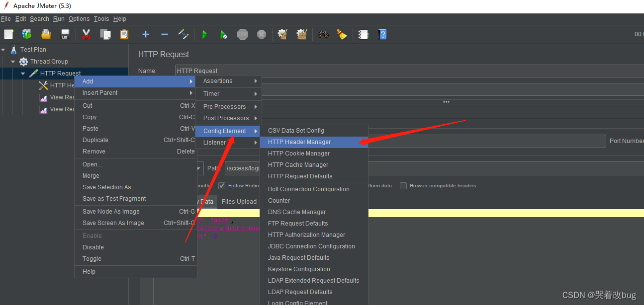The width and height of the screenshot is (644, 305).
Task: Open the Run menu
Action: pyautogui.click(x=59, y=19)
